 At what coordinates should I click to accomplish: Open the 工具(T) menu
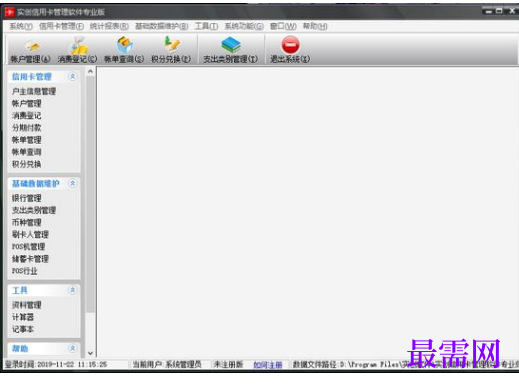point(207,26)
